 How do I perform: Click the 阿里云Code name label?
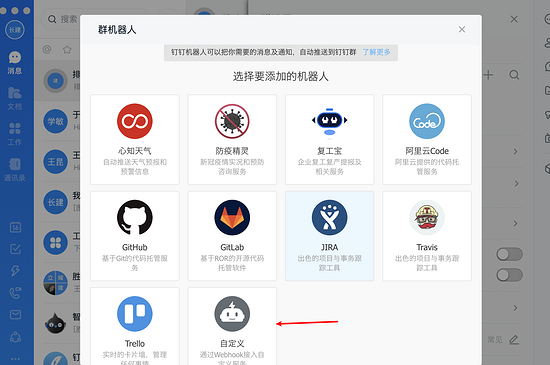coord(427,151)
